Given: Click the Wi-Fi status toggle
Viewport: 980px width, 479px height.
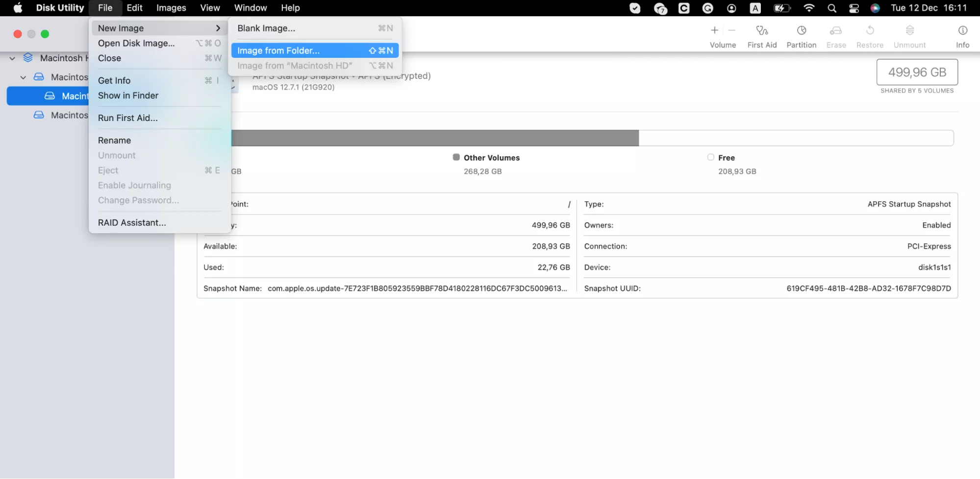Looking at the screenshot, I should (808, 8).
